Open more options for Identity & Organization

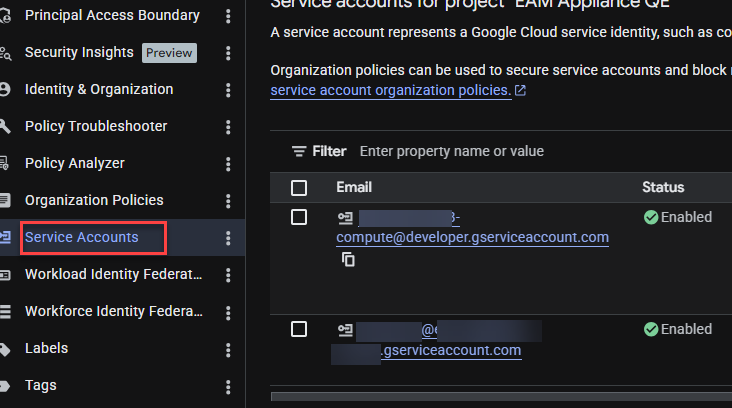(x=228, y=90)
